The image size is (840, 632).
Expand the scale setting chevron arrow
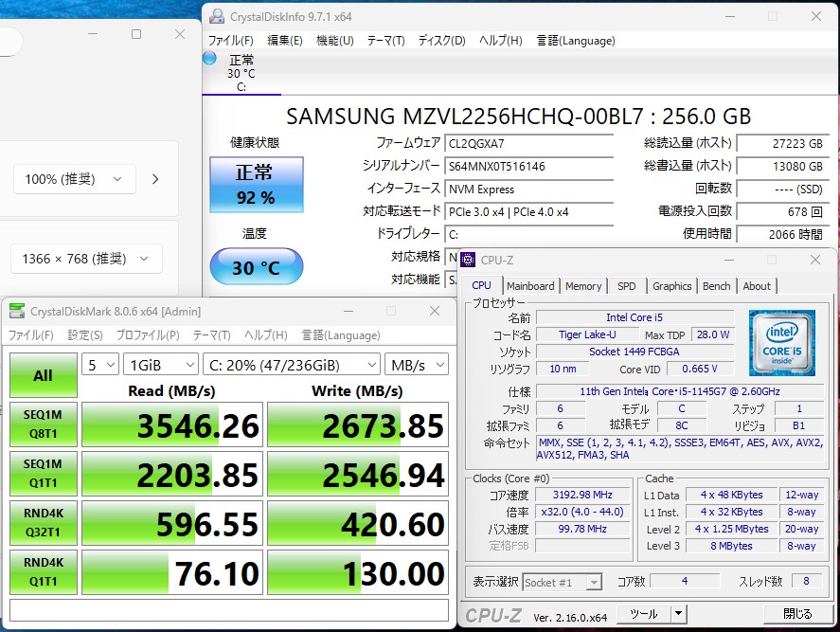(155, 179)
